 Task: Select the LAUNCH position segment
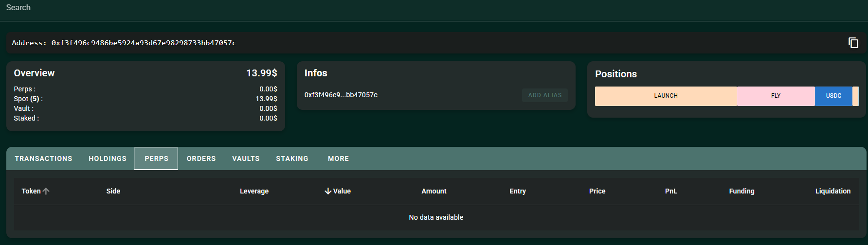666,96
